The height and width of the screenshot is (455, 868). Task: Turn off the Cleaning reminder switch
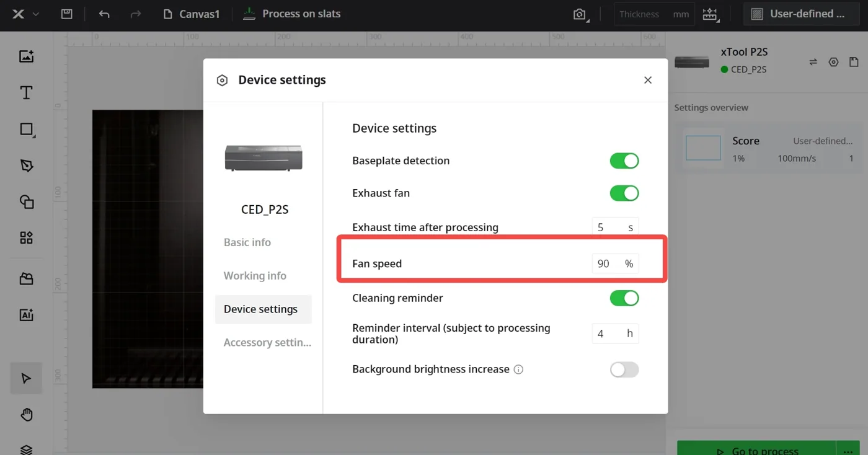point(624,298)
